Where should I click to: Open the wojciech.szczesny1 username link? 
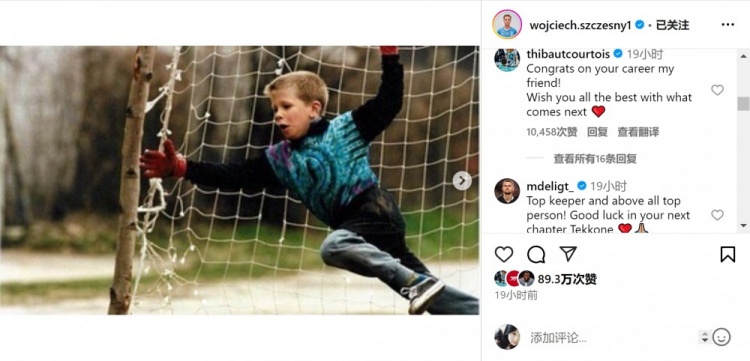580,25
